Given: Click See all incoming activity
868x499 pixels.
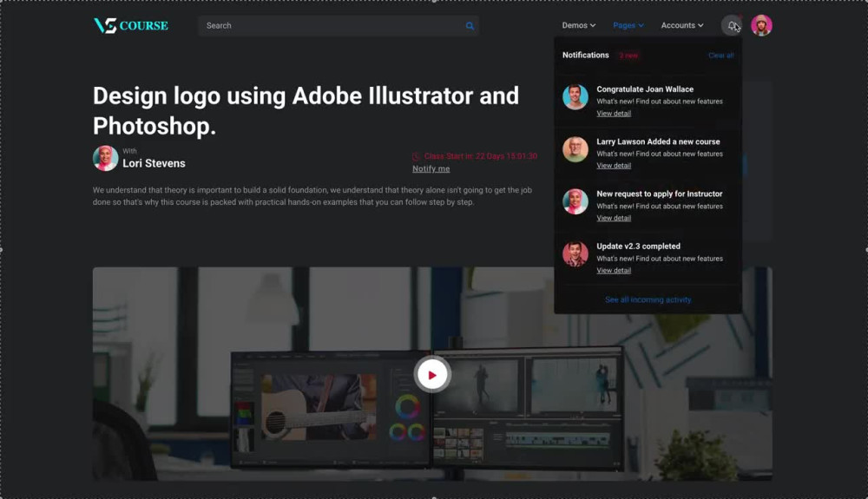Looking at the screenshot, I should point(648,300).
